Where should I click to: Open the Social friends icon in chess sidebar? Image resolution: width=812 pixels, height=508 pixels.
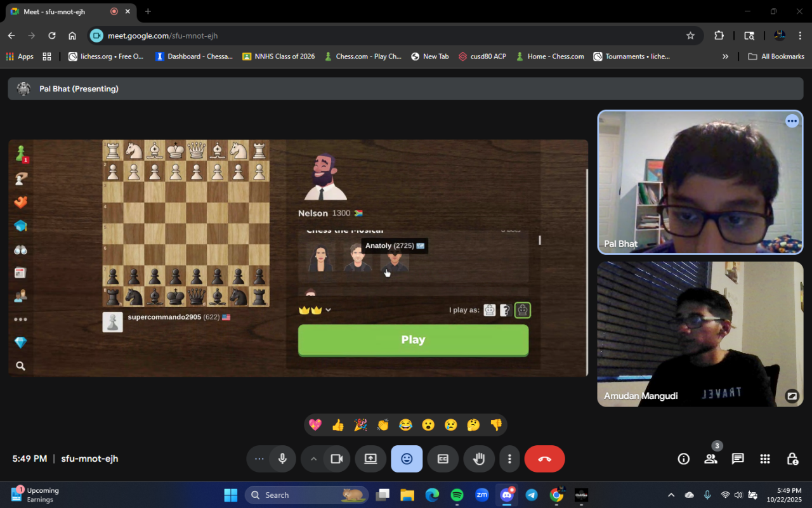(21, 296)
